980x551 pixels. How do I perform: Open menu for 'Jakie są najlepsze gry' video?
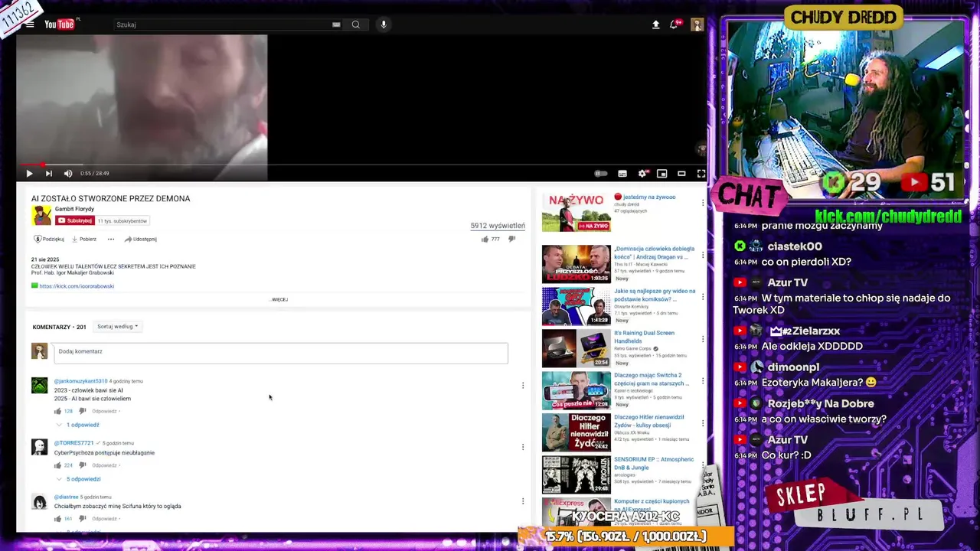[x=703, y=297]
